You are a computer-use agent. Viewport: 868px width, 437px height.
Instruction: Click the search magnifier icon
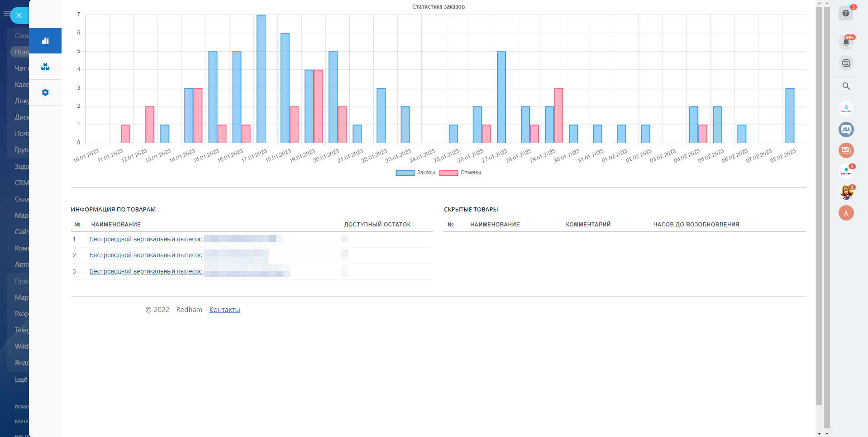pos(846,86)
